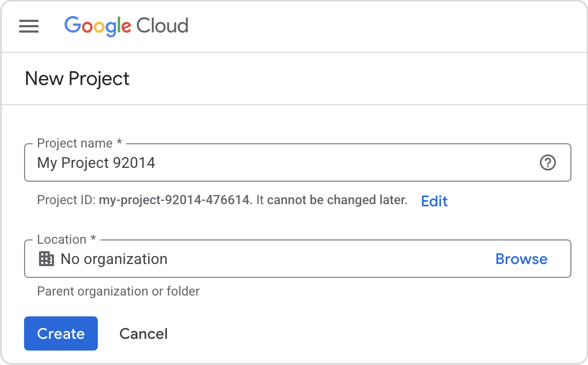This screenshot has height=365, width=588.
Task: Click the Google Cloud logo
Action: [126, 26]
